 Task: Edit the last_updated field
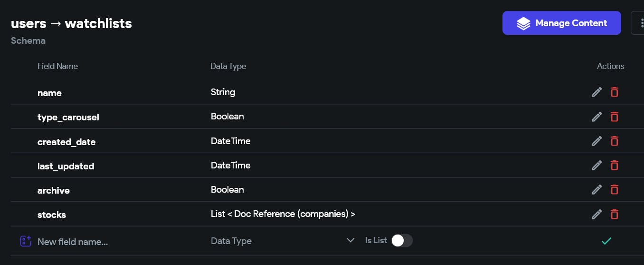pyautogui.click(x=597, y=165)
